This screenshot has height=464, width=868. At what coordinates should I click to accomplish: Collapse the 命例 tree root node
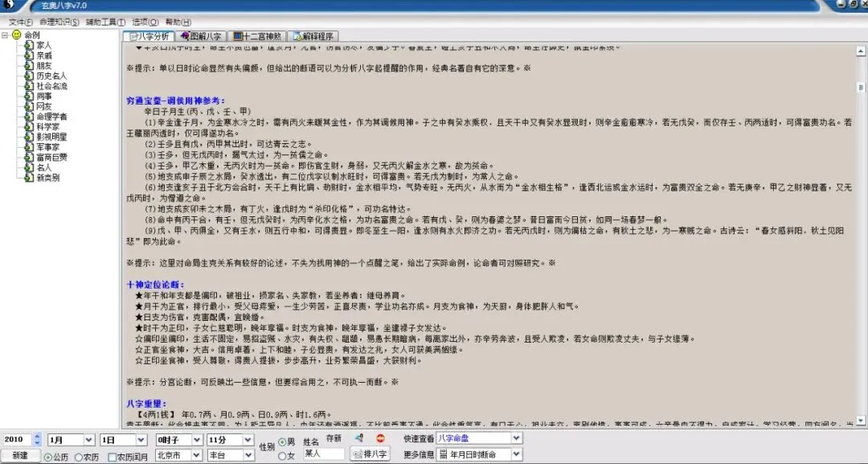(x=5, y=35)
